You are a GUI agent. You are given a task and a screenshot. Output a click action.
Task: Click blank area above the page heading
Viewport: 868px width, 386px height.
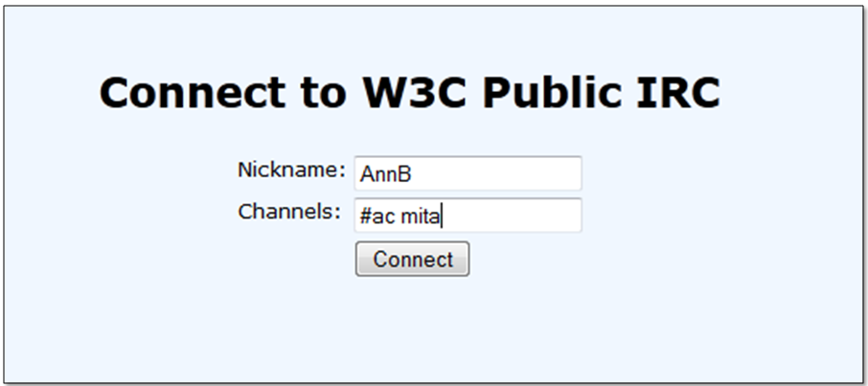(412, 34)
